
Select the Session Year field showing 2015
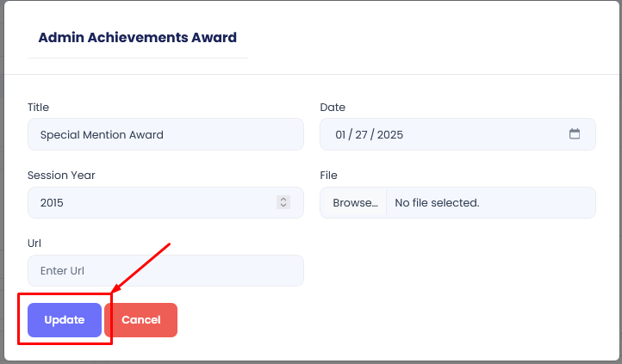point(146,203)
